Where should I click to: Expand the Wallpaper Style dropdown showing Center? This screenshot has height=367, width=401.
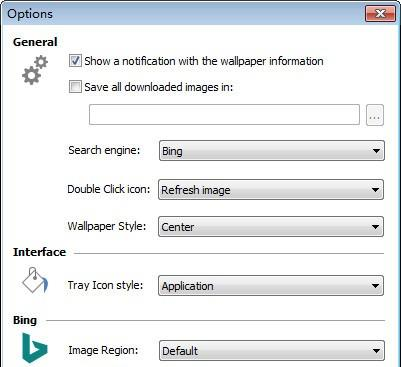[x=271, y=227]
